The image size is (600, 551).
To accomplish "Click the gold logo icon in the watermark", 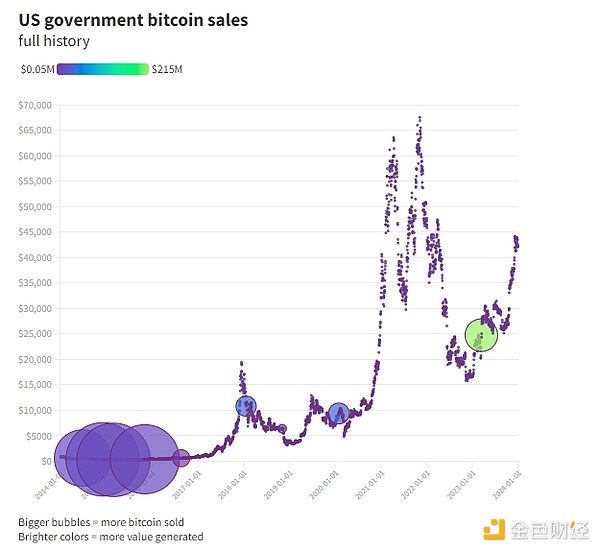I will 495,527.
